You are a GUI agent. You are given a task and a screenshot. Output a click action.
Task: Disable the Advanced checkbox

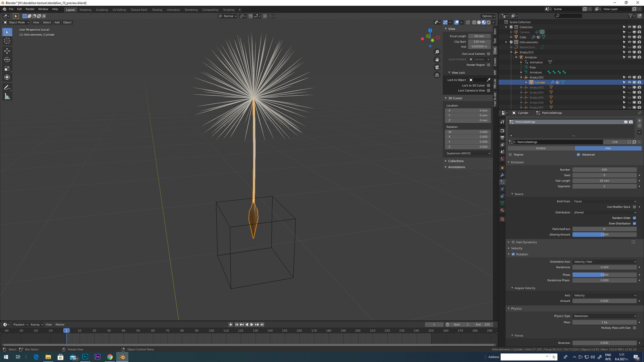pyautogui.click(x=578, y=155)
